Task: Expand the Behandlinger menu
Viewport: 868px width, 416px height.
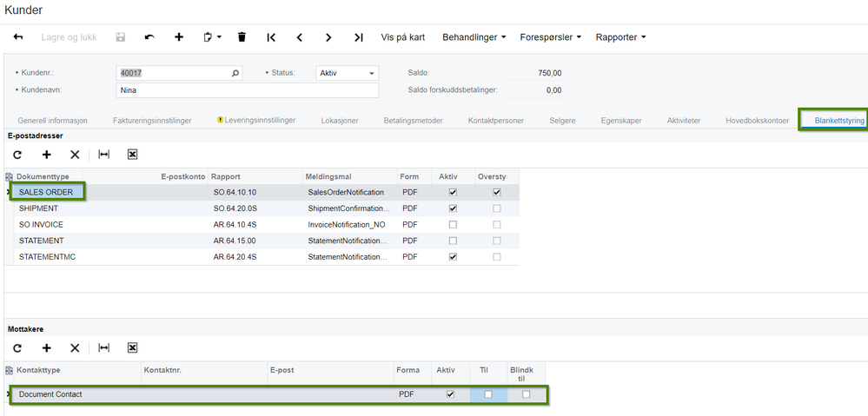Action: pos(474,37)
